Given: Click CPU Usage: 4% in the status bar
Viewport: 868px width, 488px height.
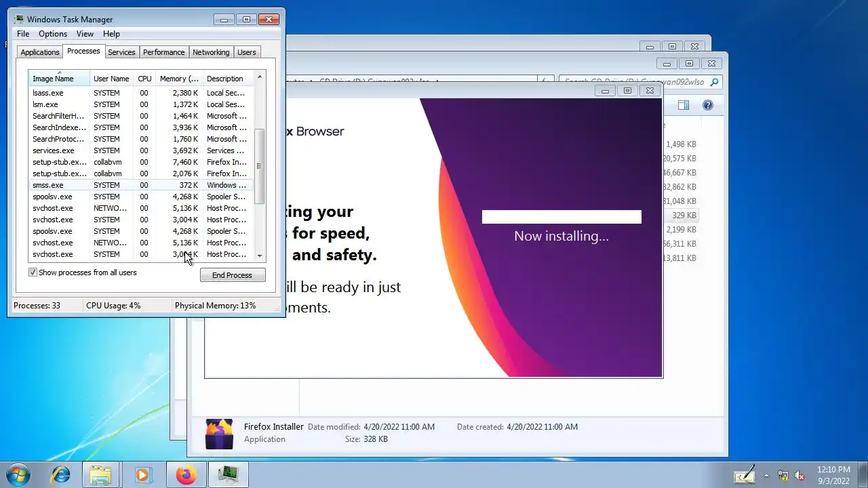Looking at the screenshot, I should (x=113, y=306).
